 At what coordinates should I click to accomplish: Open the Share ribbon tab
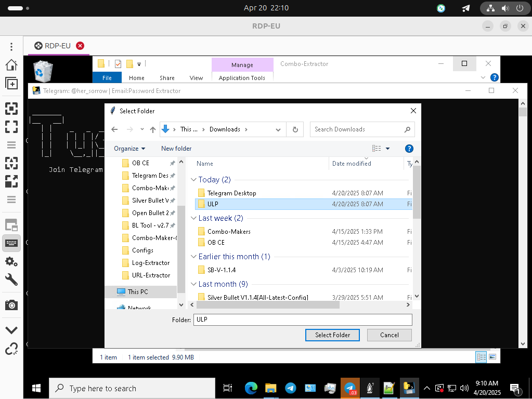pos(167,78)
